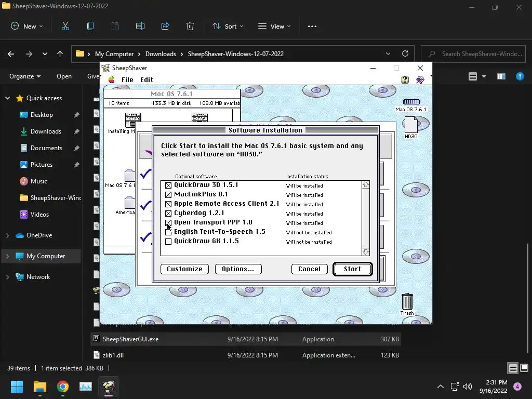Refresh the Explorer address bar

point(405,54)
